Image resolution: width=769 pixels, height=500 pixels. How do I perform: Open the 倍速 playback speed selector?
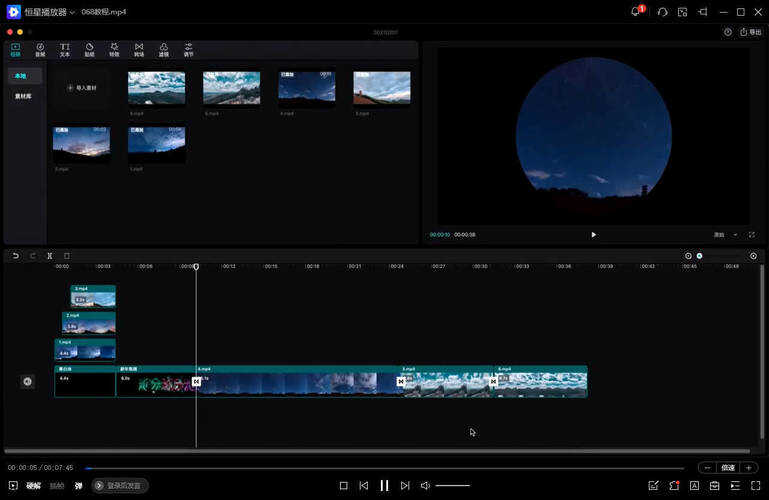coord(728,467)
